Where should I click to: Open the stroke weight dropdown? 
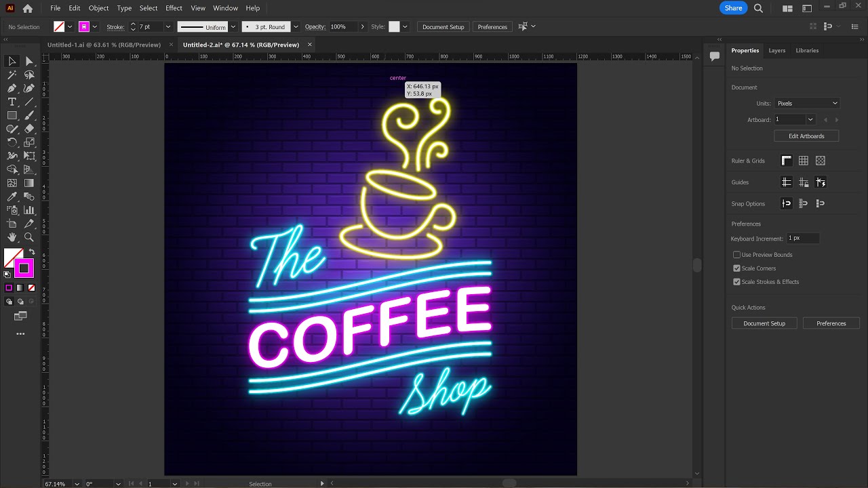(x=168, y=27)
